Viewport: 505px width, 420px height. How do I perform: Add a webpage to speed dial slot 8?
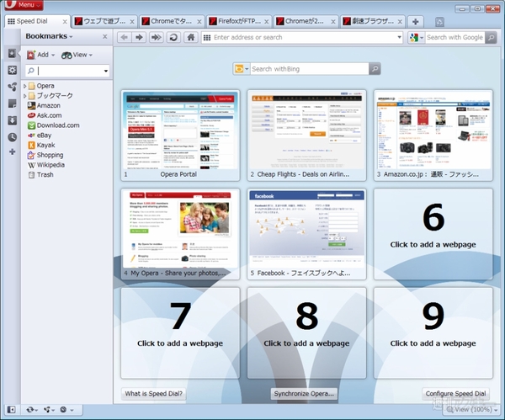[306, 333]
